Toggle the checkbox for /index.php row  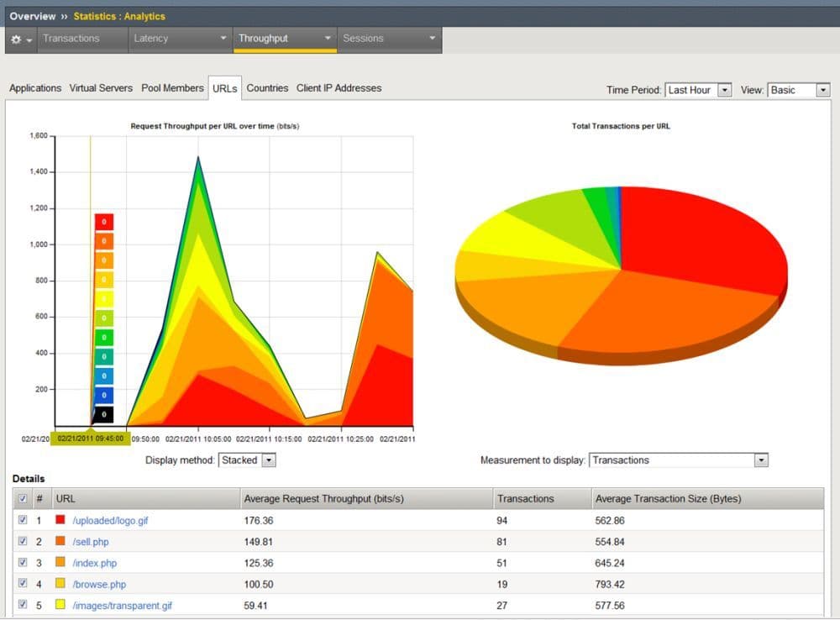point(23,563)
